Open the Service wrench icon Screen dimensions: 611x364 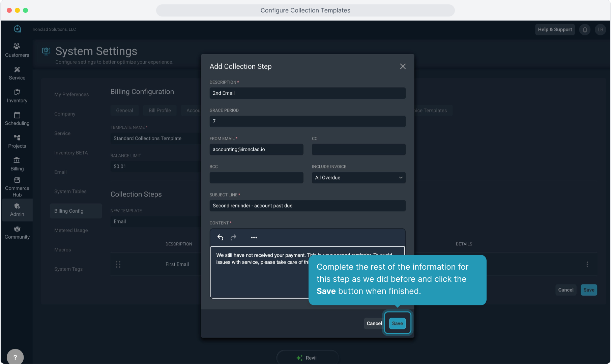tap(17, 70)
